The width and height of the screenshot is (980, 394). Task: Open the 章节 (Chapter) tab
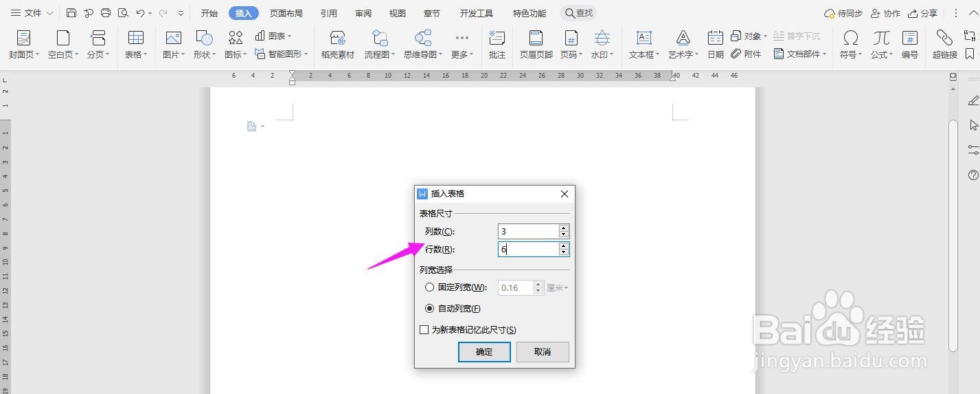[432, 13]
